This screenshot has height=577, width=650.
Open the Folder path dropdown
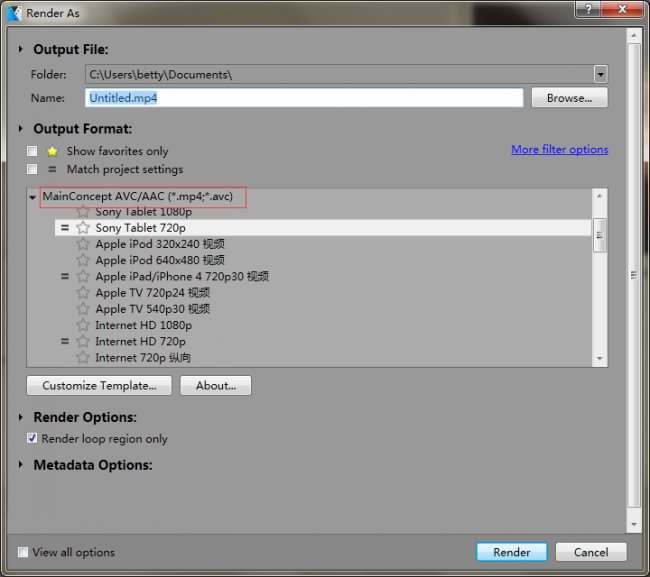600,75
